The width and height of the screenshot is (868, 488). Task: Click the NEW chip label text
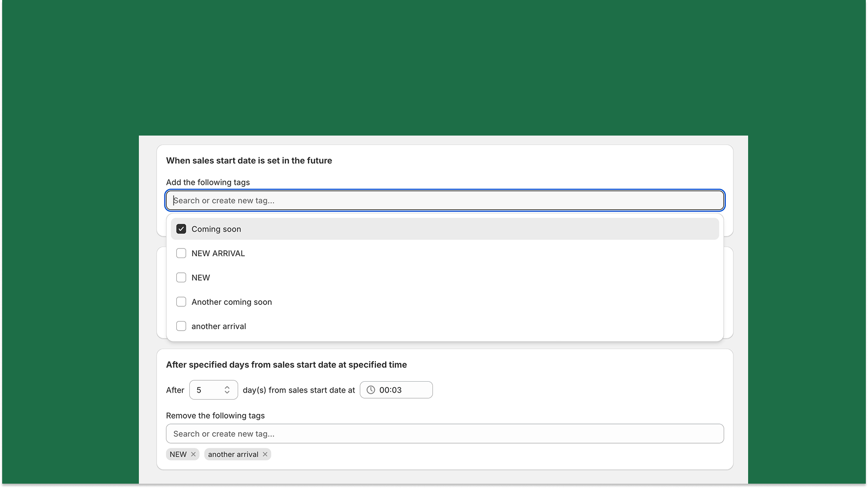(x=178, y=454)
